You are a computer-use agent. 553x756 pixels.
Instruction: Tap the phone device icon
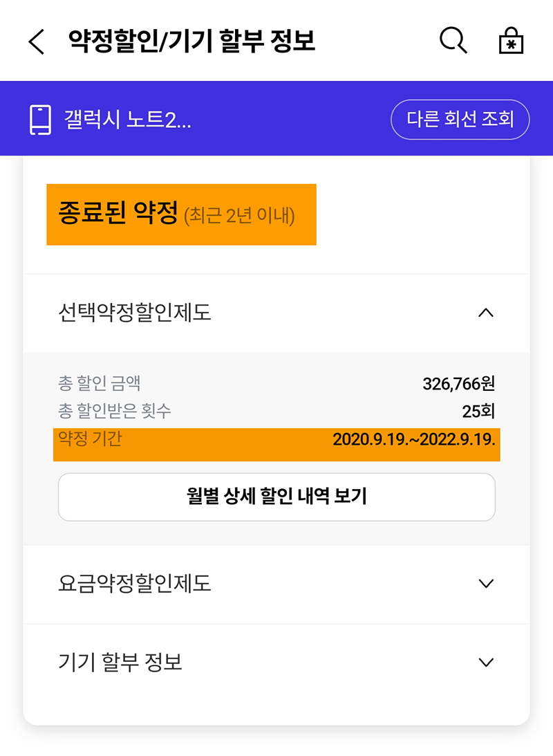(41, 120)
